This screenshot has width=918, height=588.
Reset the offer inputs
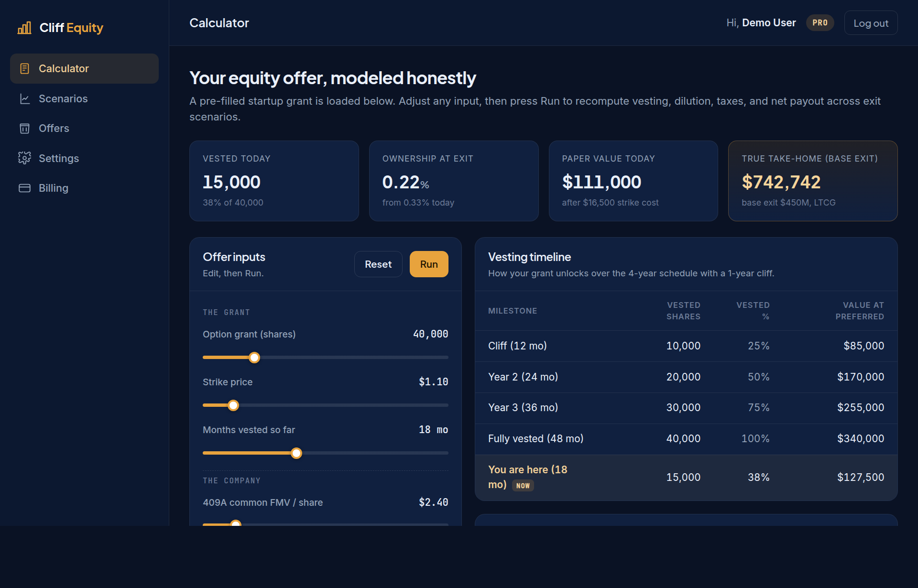point(378,264)
